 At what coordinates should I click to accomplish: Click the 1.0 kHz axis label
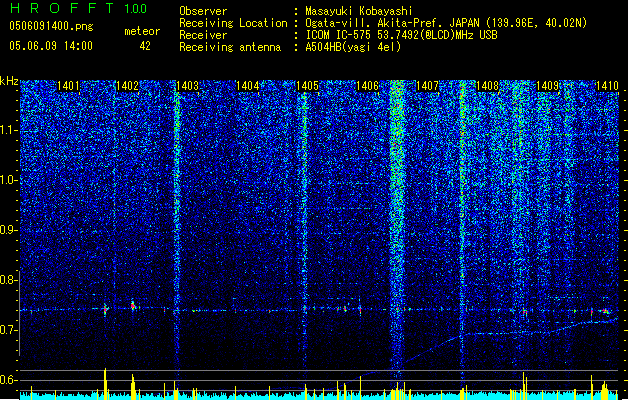9,180
